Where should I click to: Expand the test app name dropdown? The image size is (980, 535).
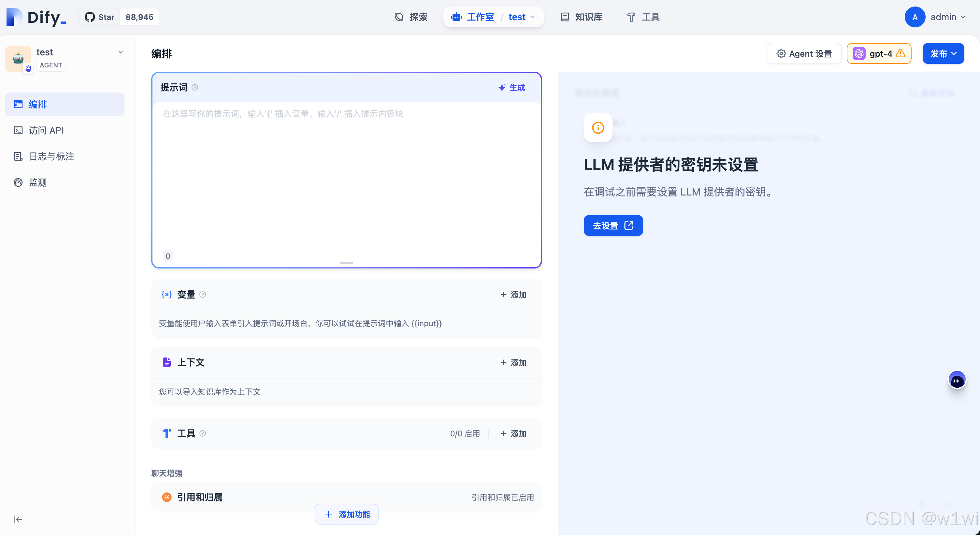[120, 52]
